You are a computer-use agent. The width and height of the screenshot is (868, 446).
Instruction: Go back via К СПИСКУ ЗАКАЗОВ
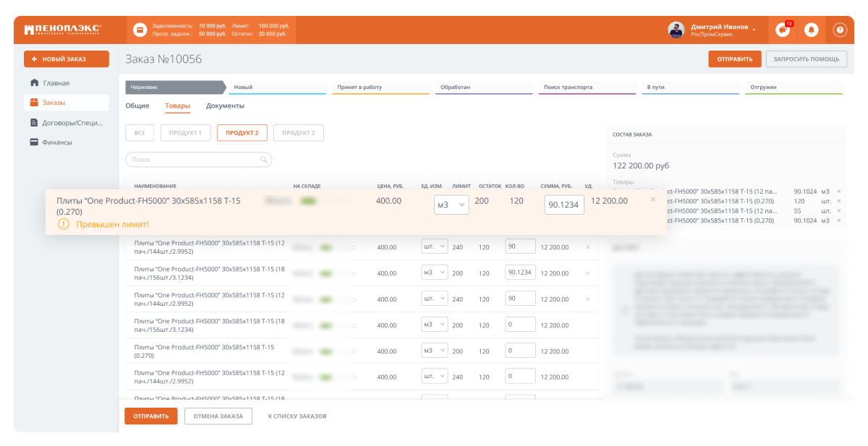click(297, 416)
